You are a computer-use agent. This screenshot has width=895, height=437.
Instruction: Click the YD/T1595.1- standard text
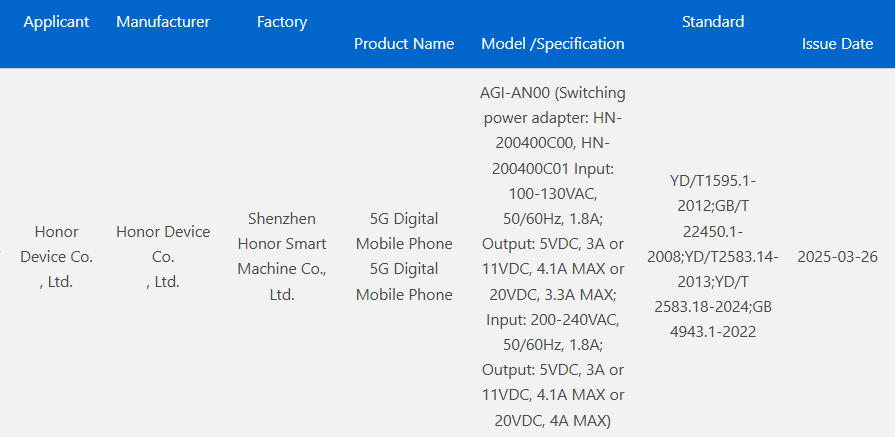tap(713, 181)
